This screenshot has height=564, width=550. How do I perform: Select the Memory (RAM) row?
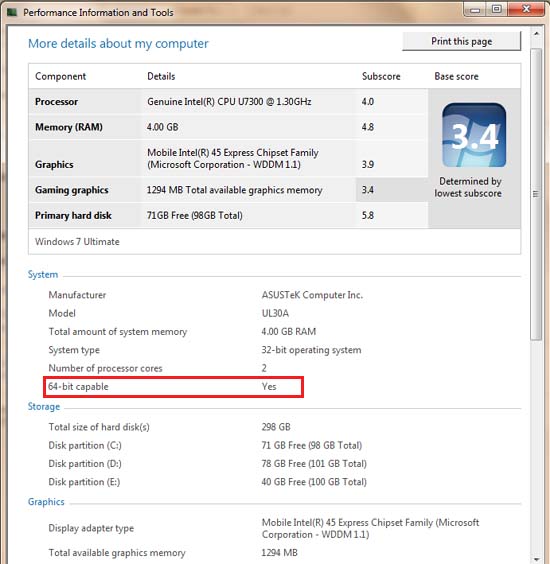pyautogui.click(x=228, y=127)
